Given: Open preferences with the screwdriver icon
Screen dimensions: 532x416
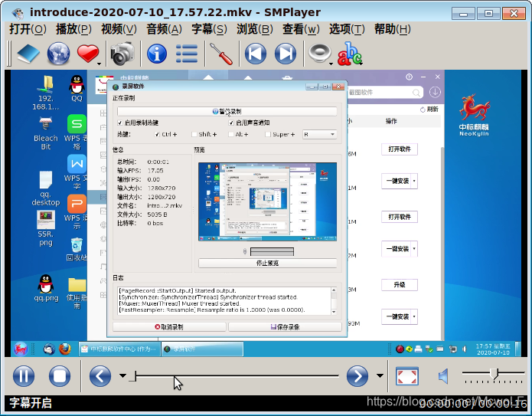Looking at the screenshot, I should coord(221,54).
